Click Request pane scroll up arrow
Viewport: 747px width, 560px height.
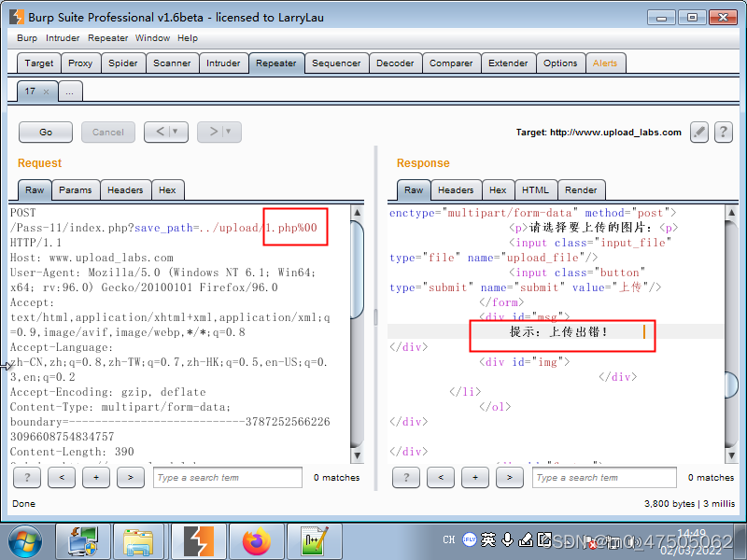[x=357, y=213]
